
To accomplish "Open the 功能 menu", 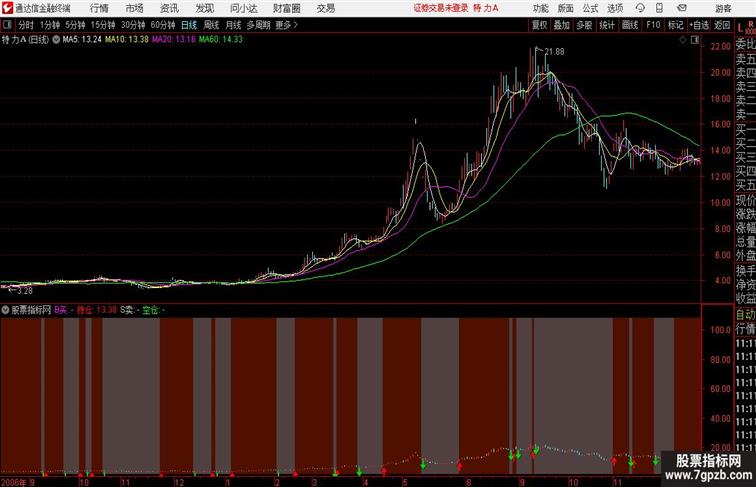I will pyautogui.click(x=541, y=8).
